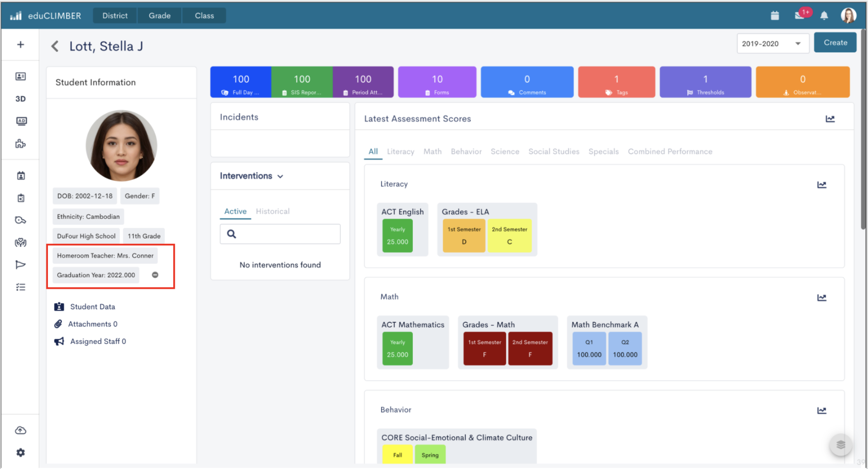Image resolution: width=868 pixels, height=469 pixels.
Task: Open the Full Day attendance tile
Action: 241,82
